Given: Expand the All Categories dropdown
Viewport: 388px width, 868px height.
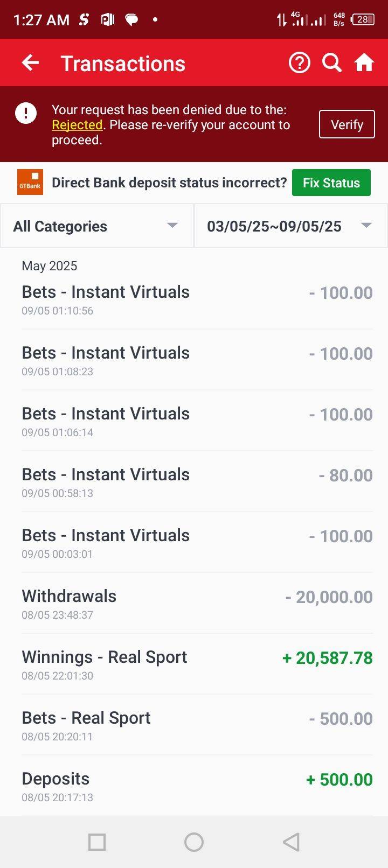Looking at the screenshot, I should [x=96, y=226].
